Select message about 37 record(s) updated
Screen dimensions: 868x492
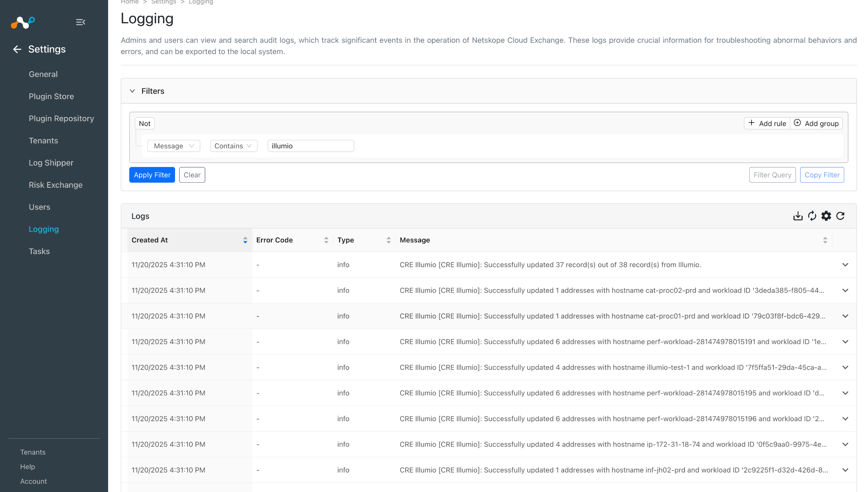550,265
